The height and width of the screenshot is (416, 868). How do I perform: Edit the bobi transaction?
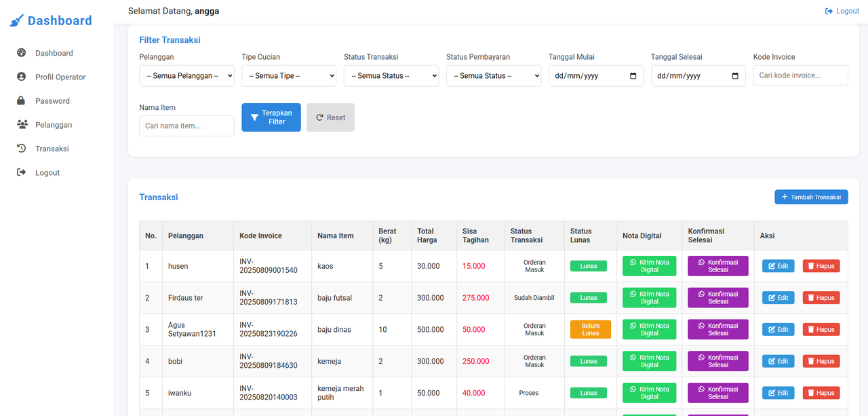(778, 361)
